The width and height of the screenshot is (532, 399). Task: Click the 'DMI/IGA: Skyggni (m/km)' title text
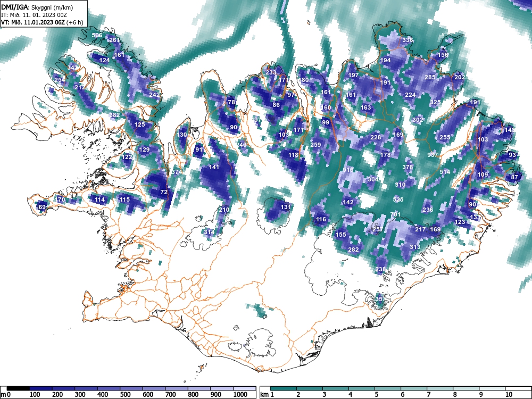click(x=37, y=7)
